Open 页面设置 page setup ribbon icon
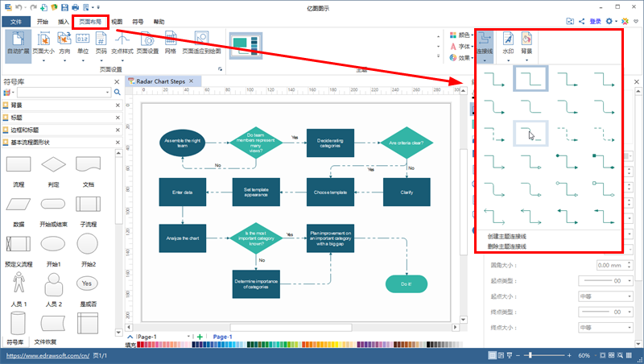 (147, 43)
